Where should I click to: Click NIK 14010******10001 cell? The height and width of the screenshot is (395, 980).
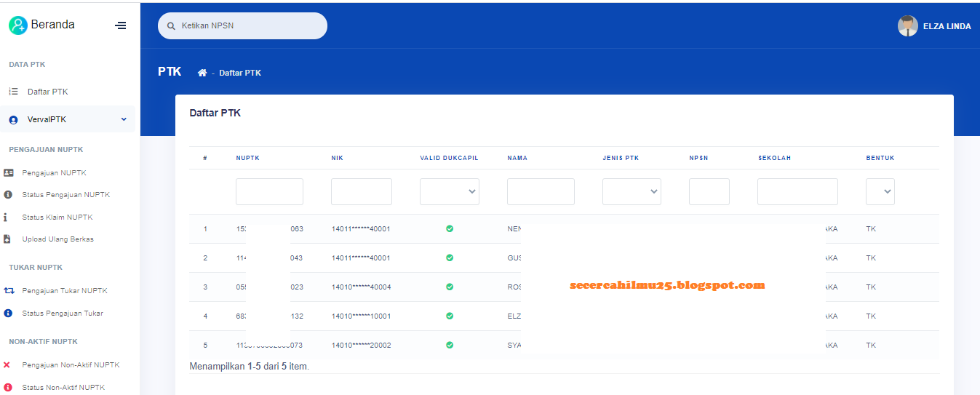tap(361, 316)
